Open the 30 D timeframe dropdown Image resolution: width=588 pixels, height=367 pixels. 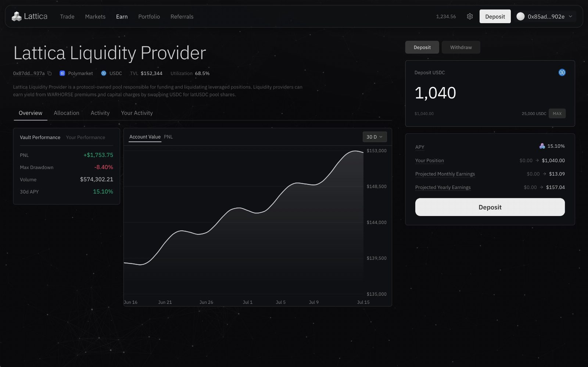coord(374,137)
